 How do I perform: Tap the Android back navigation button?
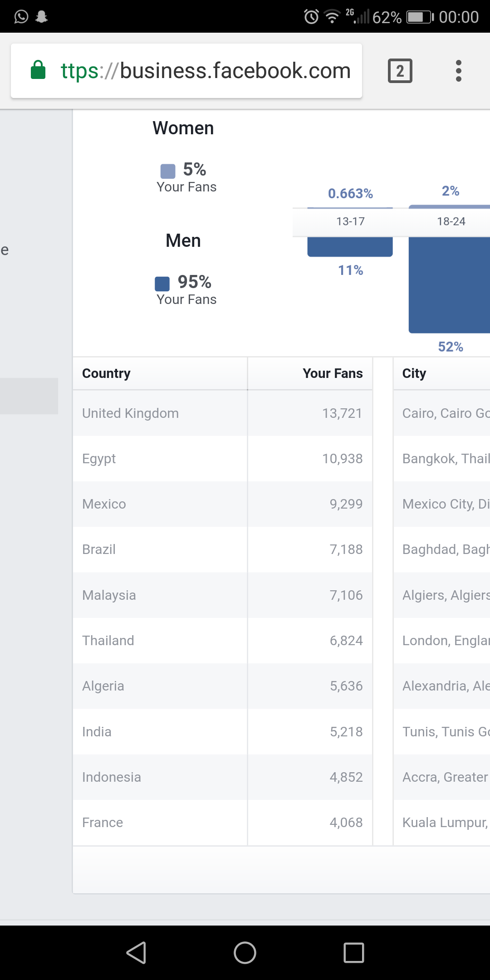(136, 952)
